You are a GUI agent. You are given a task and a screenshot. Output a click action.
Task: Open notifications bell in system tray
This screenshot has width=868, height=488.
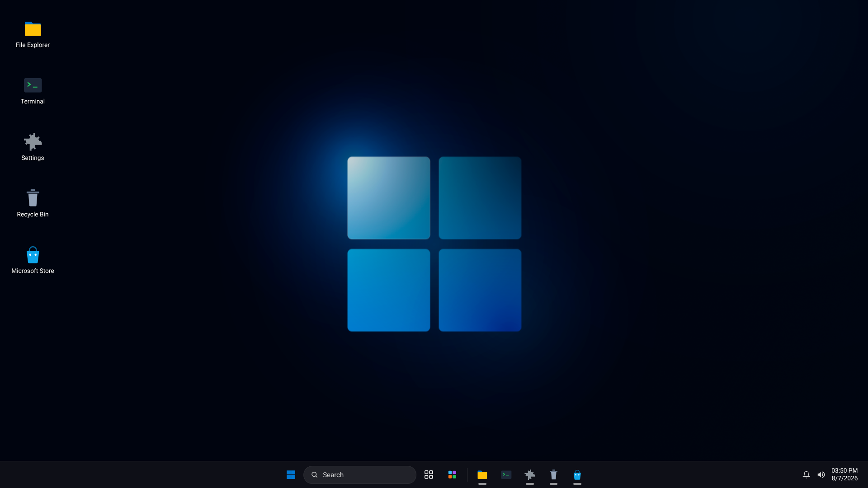coord(806,475)
